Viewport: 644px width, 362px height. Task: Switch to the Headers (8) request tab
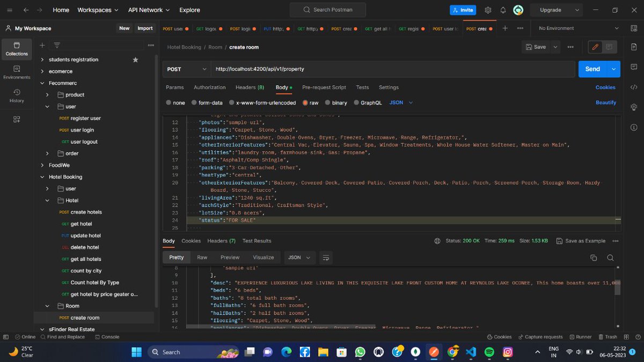(x=250, y=87)
